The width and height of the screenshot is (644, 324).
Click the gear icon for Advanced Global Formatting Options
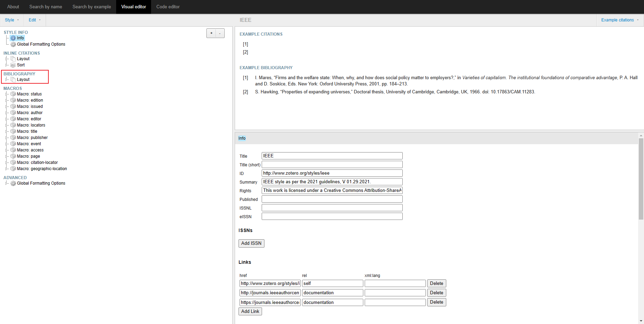(13, 183)
